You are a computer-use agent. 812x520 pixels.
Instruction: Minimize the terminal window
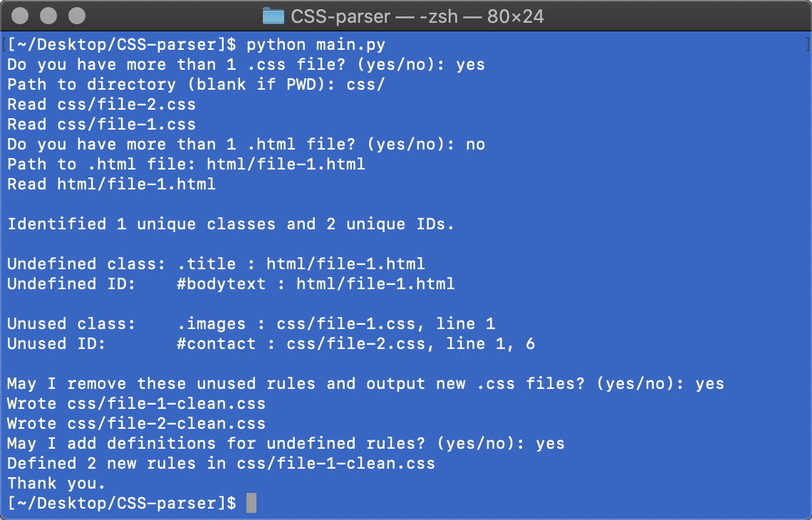click(48, 16)
